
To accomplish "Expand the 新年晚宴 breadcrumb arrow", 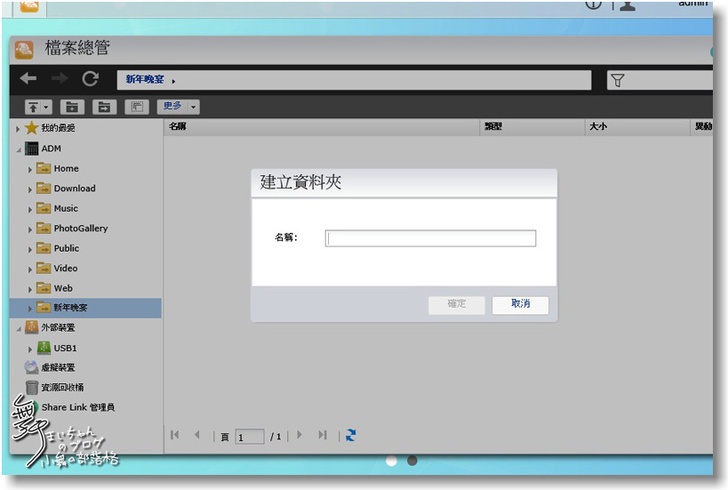I will (174, 81).
